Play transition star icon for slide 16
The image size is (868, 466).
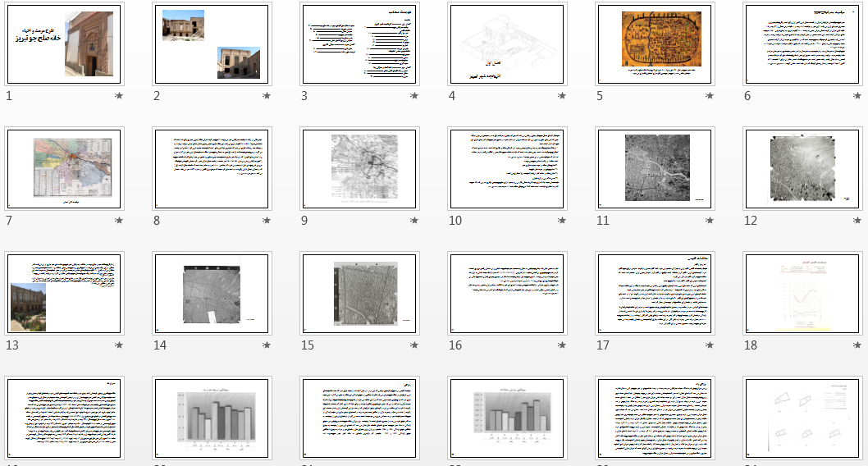tap(562, 345)
